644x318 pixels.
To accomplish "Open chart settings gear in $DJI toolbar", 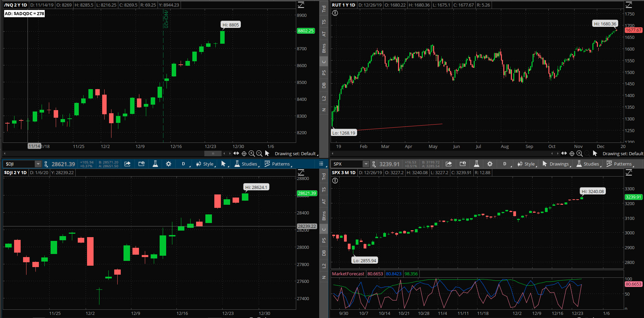I will pyautogui.click(x=169, y=164).
